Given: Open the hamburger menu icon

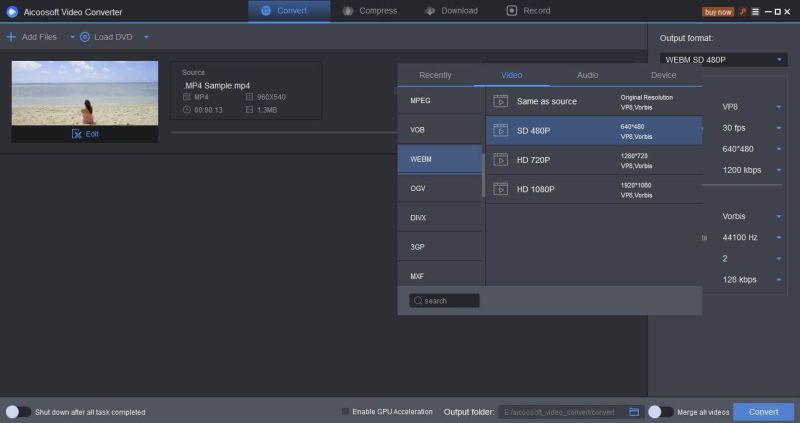Looking at the screenshot, I should tap(755, 12).
